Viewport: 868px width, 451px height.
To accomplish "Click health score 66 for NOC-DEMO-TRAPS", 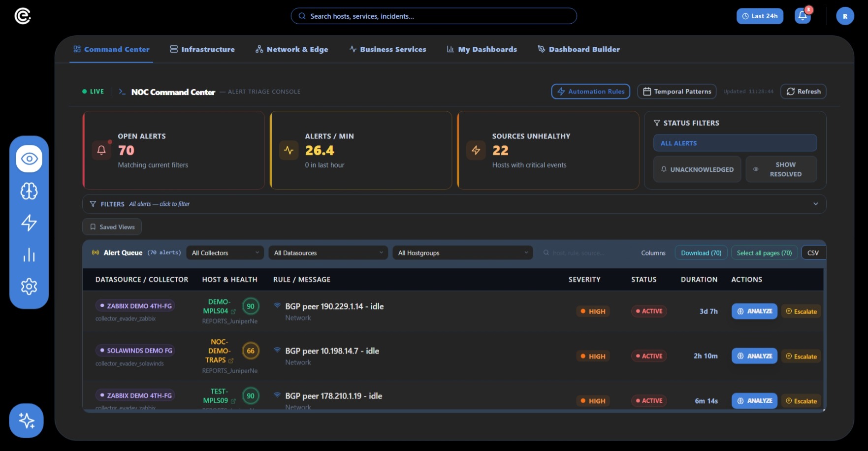I will (x=251, y=351).
